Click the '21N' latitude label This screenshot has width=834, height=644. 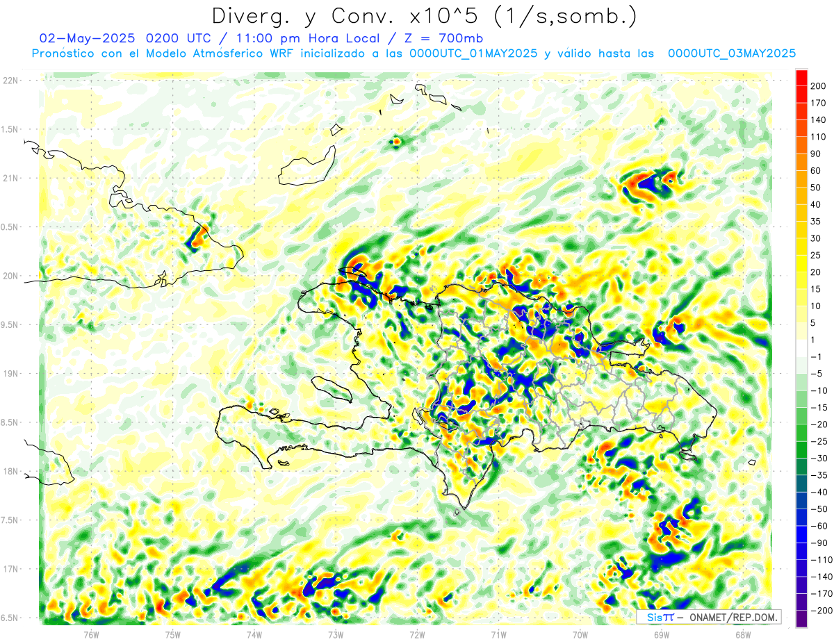click(x=10, y=178)
